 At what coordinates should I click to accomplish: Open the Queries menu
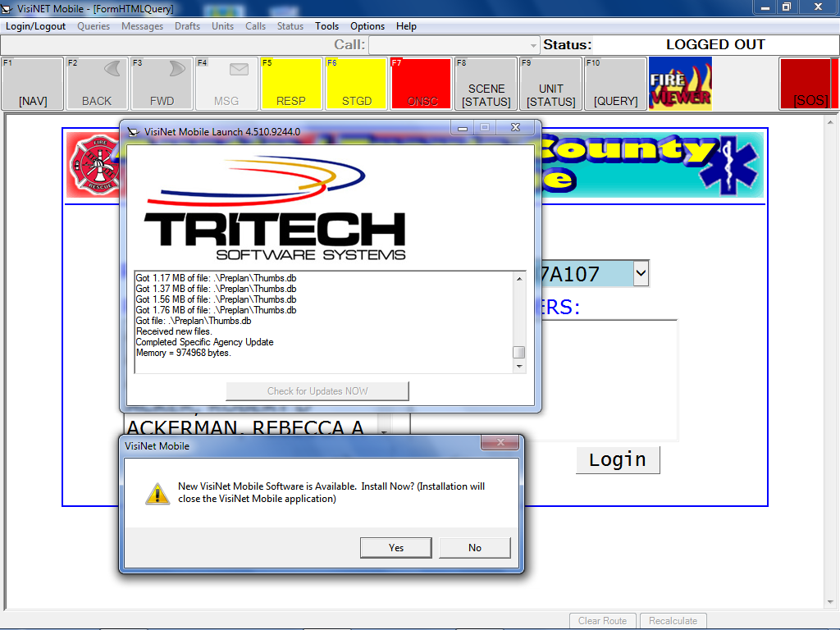point(94,26)
